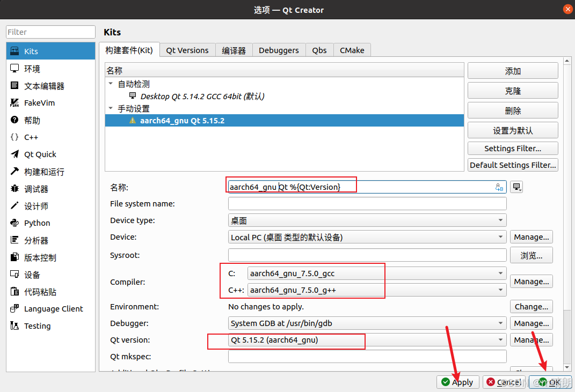Viewport: 575px width, 392px height.
Task: Switch to the 构建套件(Kit) tab
Action: pos(129,50)
